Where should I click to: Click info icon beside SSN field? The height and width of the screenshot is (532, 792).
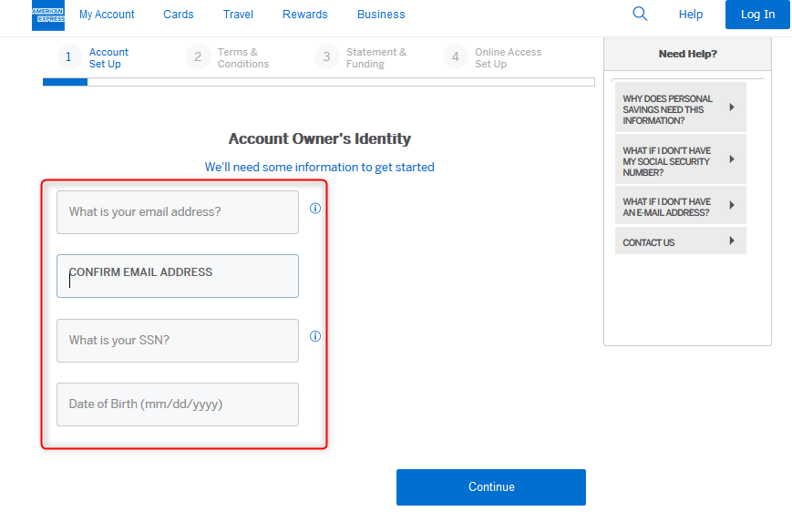point(315,336)
